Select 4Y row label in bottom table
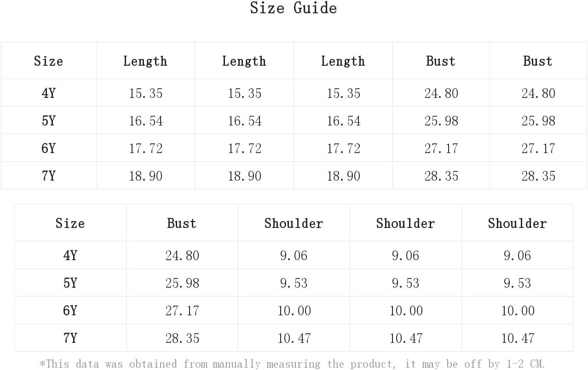 pos(70,255)
